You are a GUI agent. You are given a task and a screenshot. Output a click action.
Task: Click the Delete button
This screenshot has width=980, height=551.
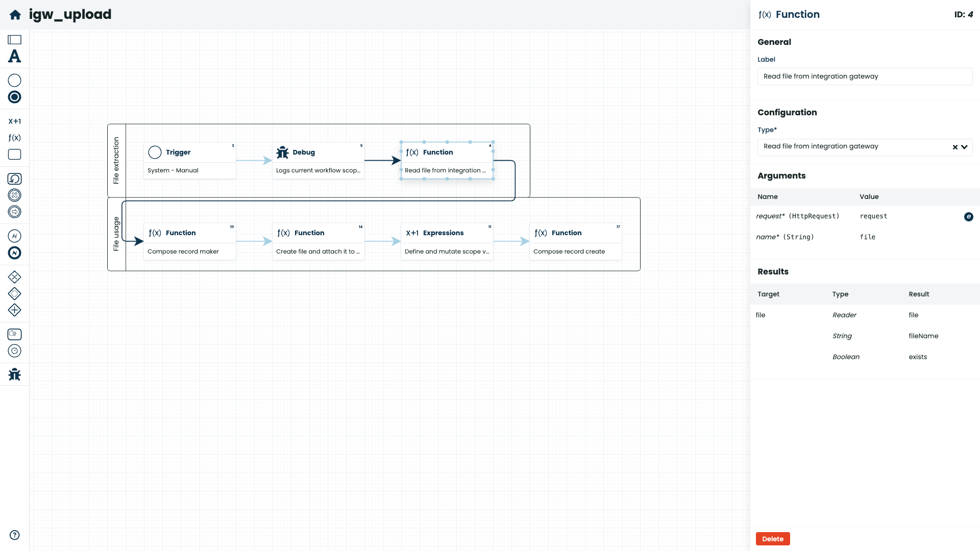click(773, 539)
